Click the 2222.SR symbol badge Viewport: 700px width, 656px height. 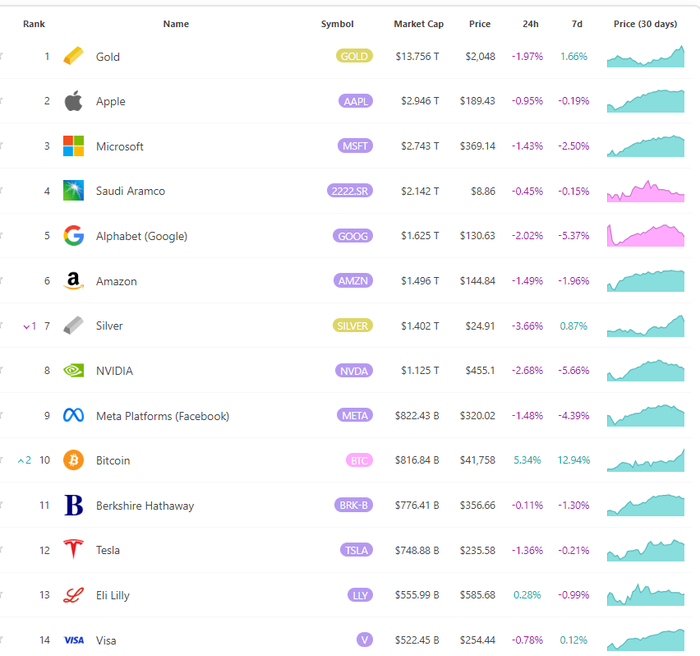(349, 191)
